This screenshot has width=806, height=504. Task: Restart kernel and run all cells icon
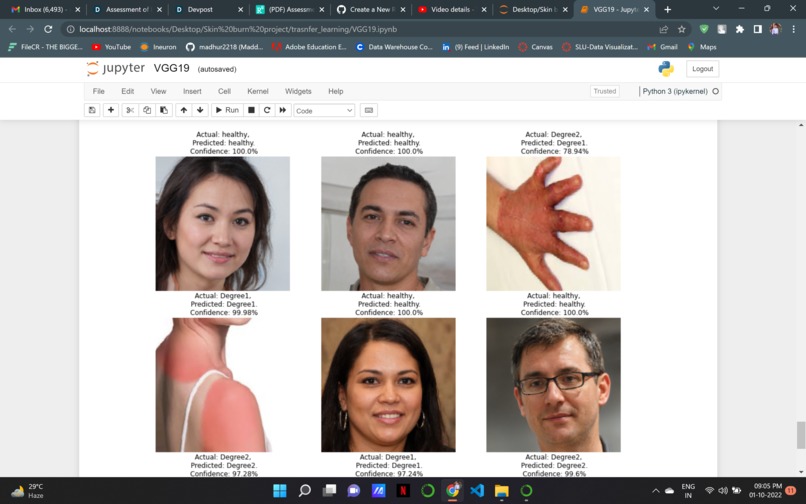tap(283, 110)
